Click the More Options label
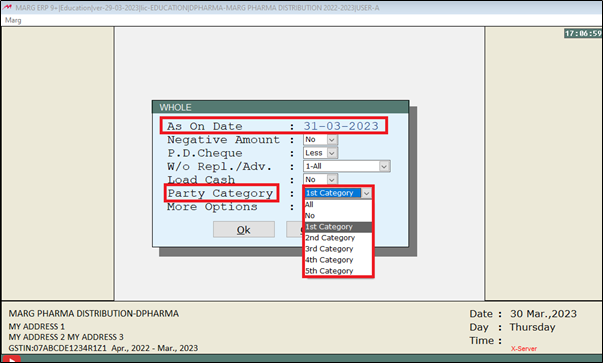 click(x=212, y=207)
